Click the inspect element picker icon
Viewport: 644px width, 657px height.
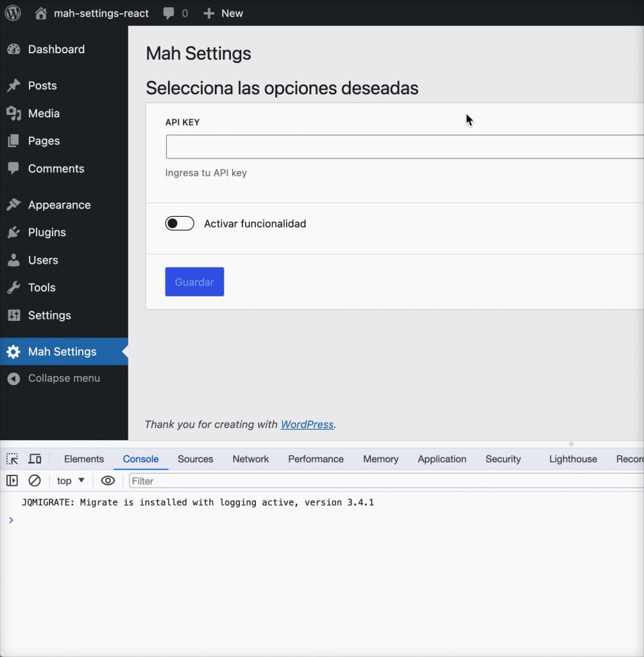tap(12, 459)
